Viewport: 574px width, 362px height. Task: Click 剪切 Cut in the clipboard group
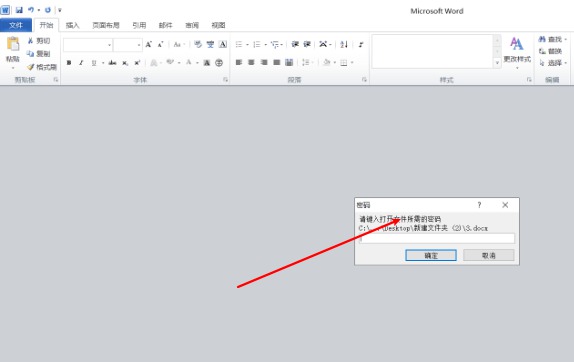tap(39, 41)
